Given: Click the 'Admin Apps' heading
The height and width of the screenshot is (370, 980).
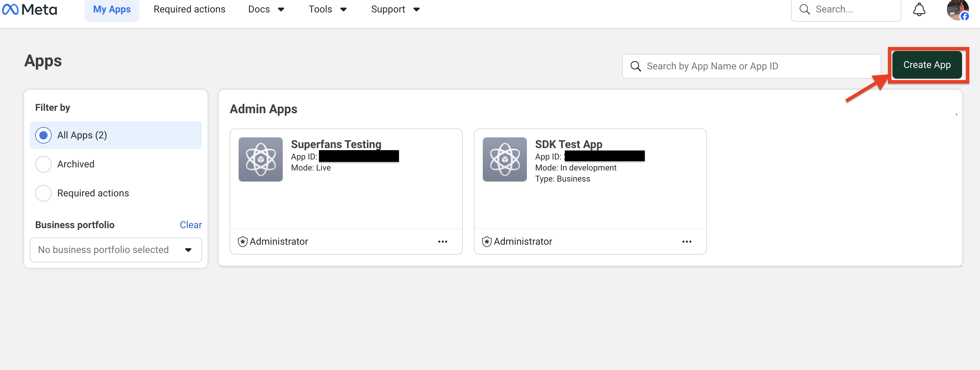Looking at the screenshot, I should point(263,109).
